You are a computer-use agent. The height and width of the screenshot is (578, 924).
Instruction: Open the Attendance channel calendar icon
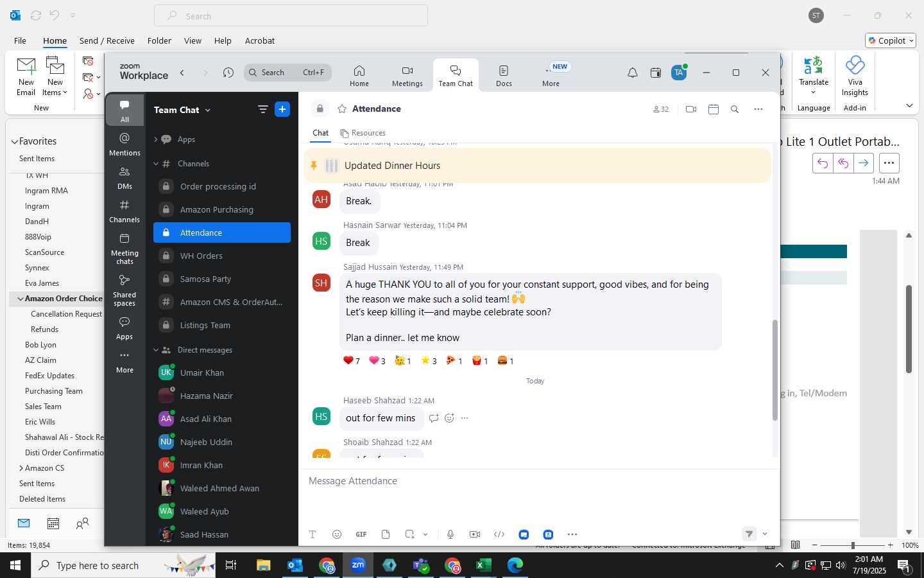[x=714, y=109]
